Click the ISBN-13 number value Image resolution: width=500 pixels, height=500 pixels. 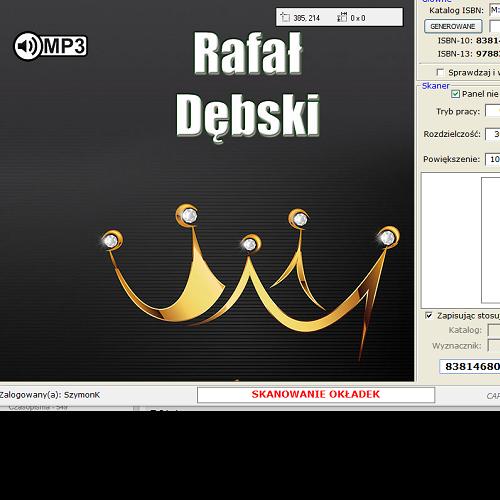tap(488, 54)
